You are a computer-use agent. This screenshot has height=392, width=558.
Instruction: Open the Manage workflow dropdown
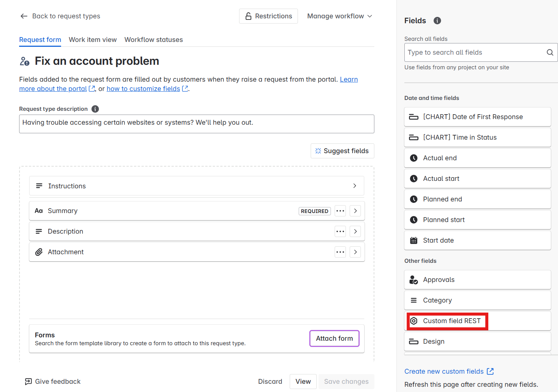tap(339, 16)
